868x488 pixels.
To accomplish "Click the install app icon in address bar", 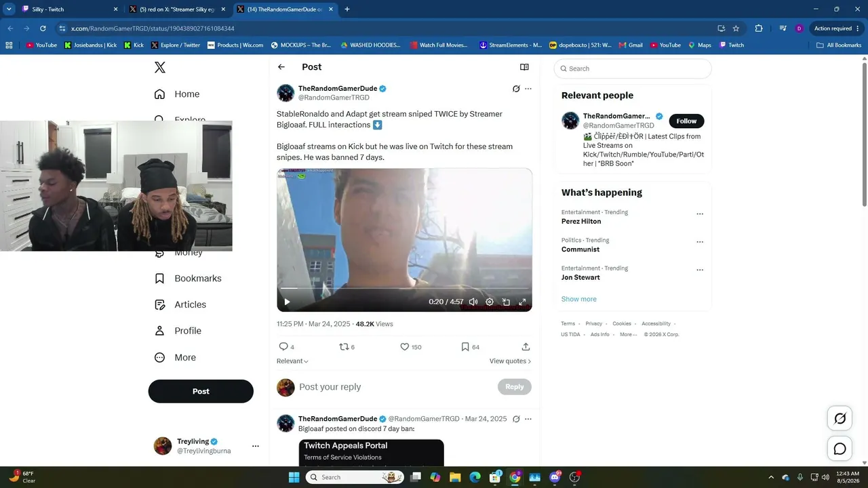I will coord(721,28).
